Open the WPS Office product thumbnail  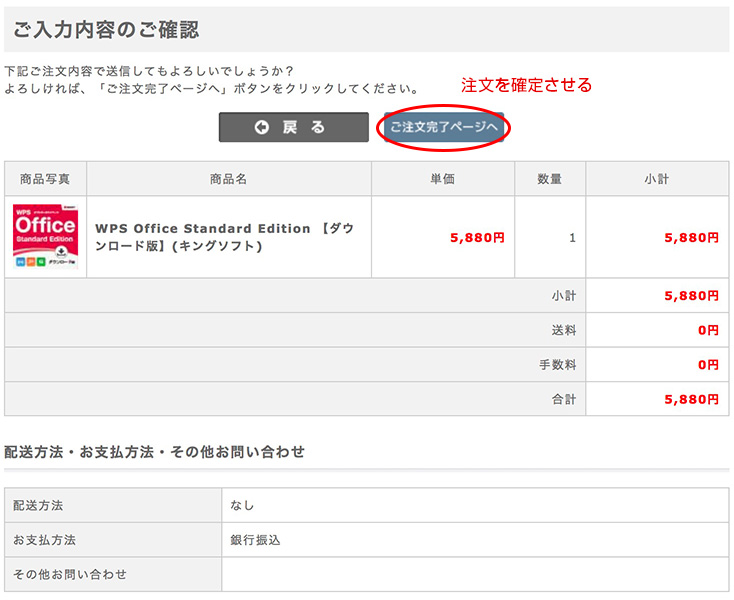[x=45, y=237]
